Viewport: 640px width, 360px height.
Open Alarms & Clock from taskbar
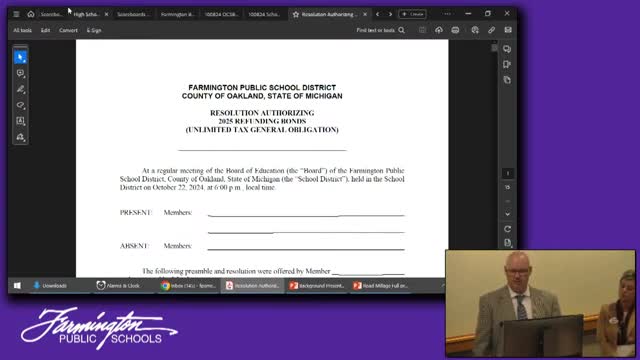tap(118, 286)
